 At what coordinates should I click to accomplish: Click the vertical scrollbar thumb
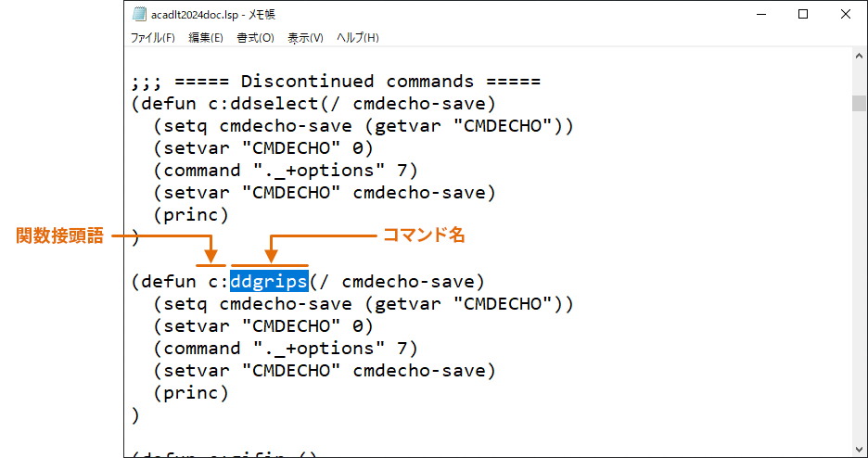point(859,104)
